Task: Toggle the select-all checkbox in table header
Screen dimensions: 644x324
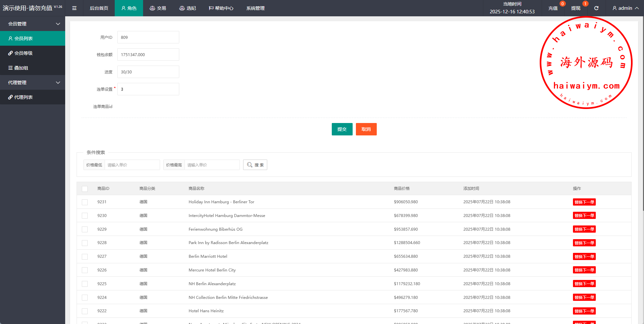Action: point(85,189)
